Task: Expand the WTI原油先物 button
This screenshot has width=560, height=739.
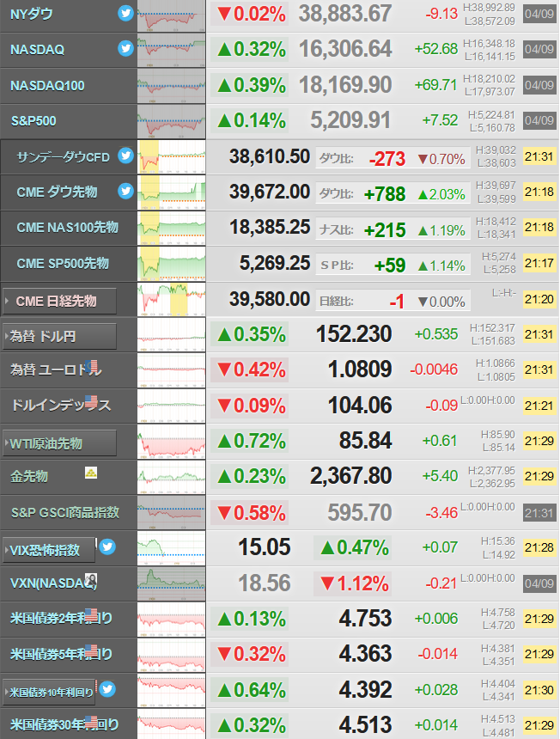Action: [x=59, y=443]
